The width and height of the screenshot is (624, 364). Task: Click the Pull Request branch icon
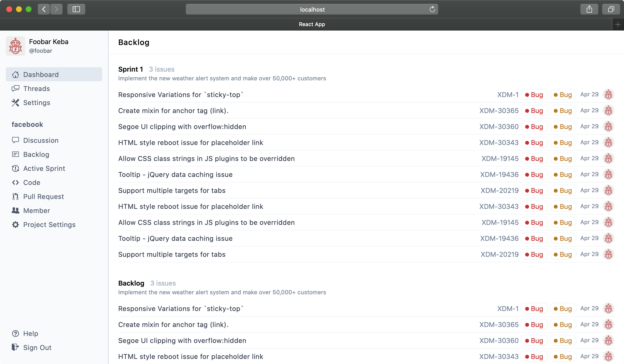coord(15,197)
